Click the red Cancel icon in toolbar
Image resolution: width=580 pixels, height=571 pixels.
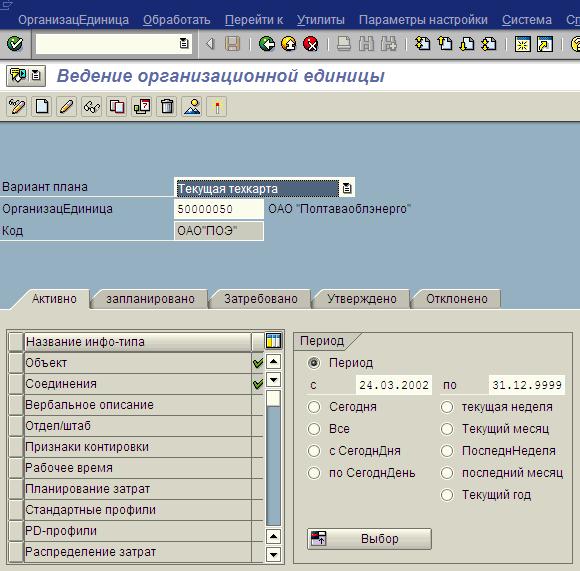point(311,44)
